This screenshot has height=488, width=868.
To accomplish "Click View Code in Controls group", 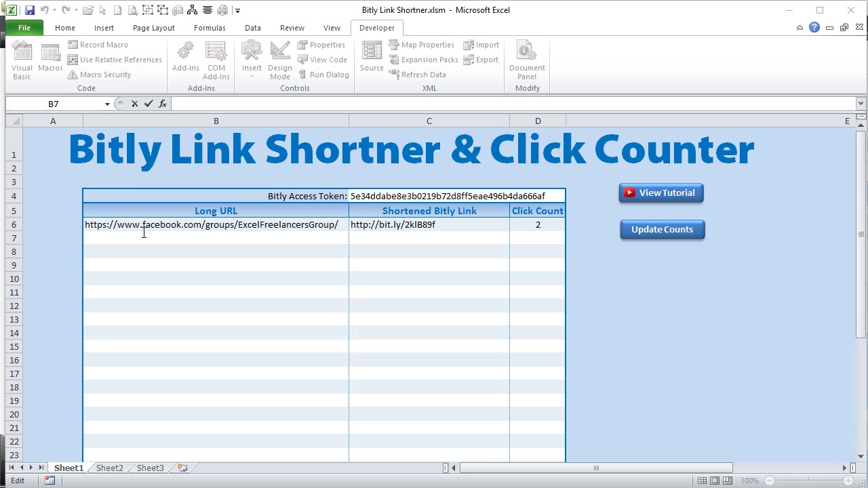I will tap(323, 60).
